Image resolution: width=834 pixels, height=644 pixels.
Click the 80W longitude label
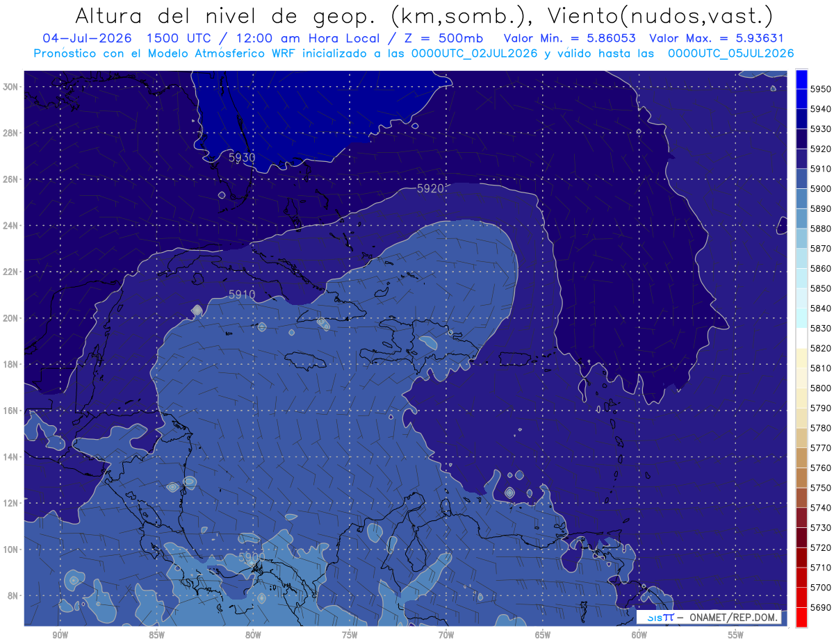tap(253, 636)
